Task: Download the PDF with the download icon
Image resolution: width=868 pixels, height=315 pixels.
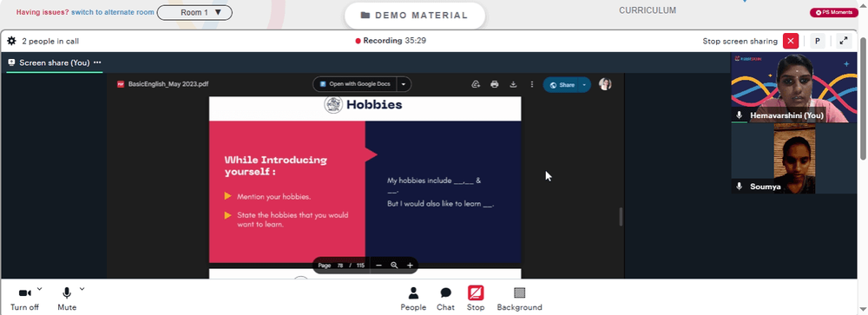Action: point(513,84)
